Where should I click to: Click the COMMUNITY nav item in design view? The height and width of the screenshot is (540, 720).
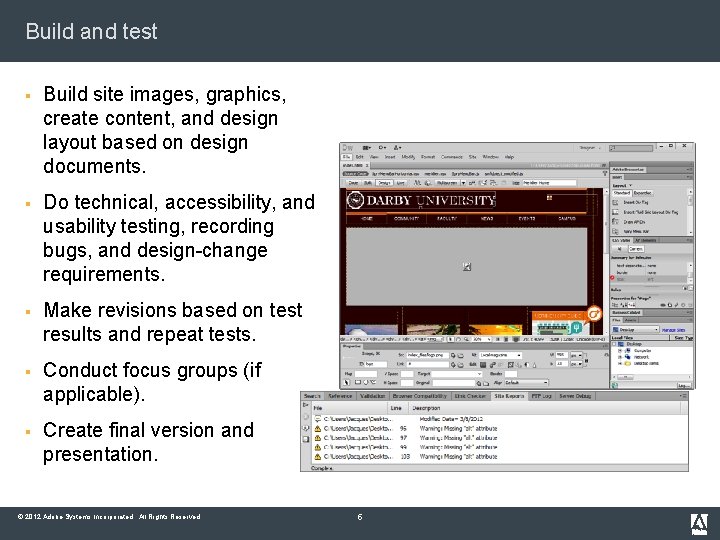tap(406, 219)
